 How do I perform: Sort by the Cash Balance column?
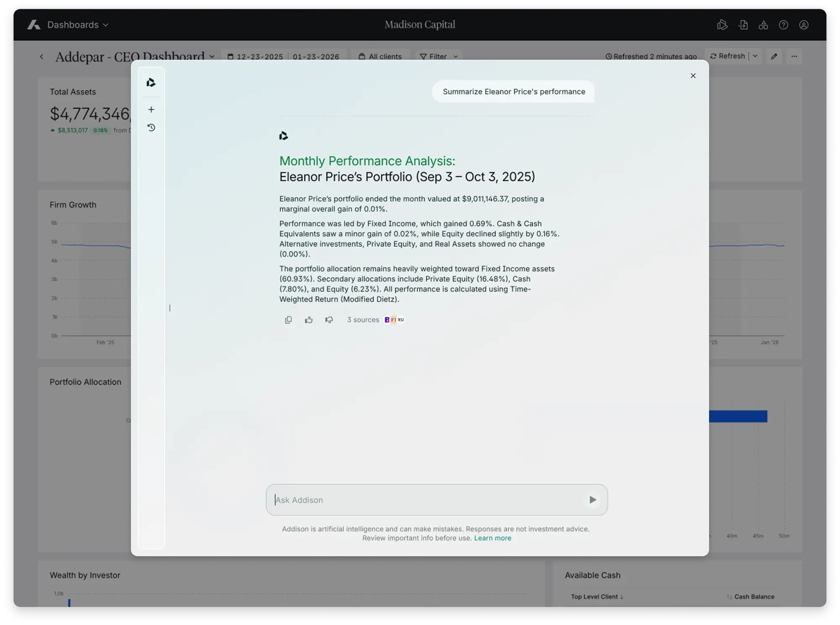[x=751, y=597]
